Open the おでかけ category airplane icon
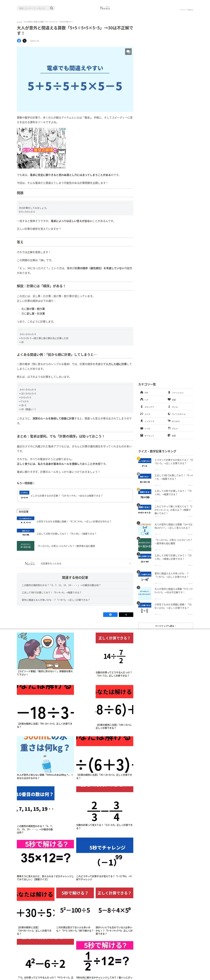The height and width of the screenshot is (980, 210). [x=169, y=421]
